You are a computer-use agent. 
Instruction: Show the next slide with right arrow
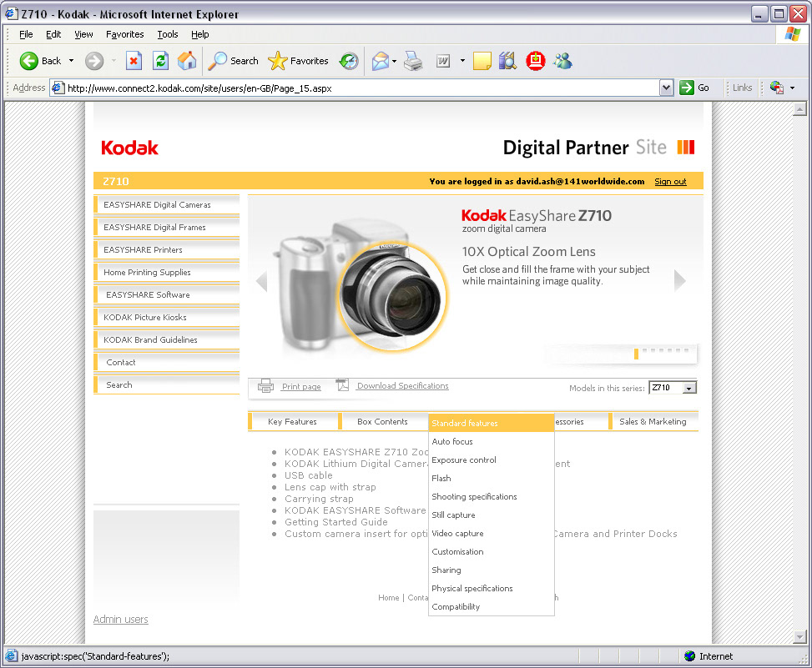(x=680, y=281)
